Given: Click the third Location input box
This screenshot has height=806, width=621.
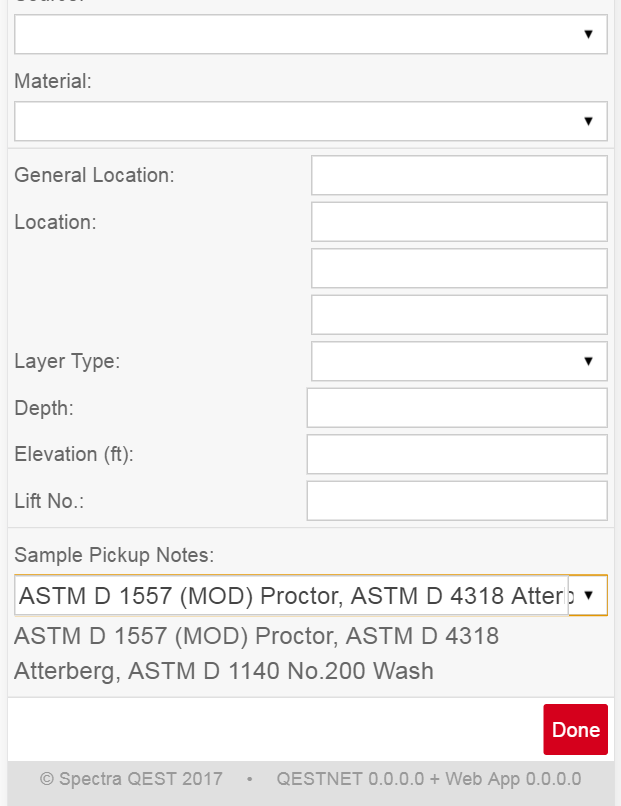Looking at the screenshot, I should click(459, 314).
